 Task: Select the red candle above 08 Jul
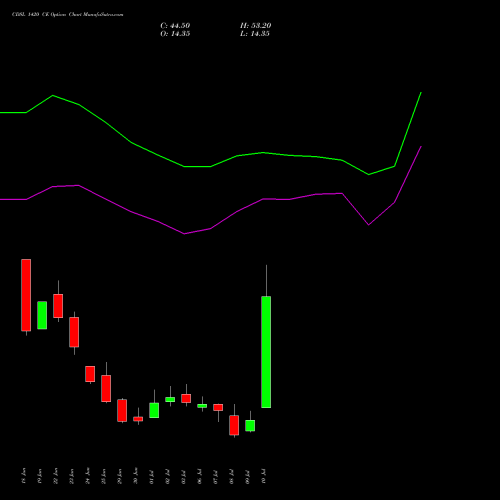click(x=234, y=425)
